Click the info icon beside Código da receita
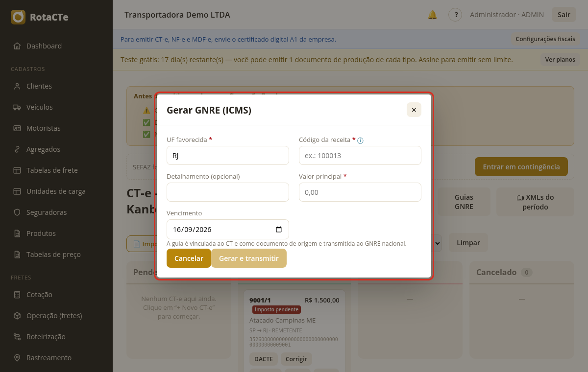 (x=360, y=140)
